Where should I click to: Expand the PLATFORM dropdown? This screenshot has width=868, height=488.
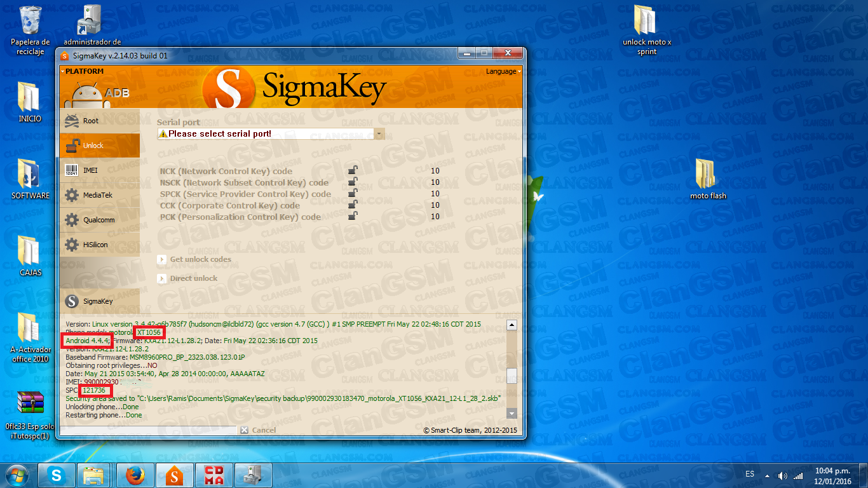[x=84, y=71]
